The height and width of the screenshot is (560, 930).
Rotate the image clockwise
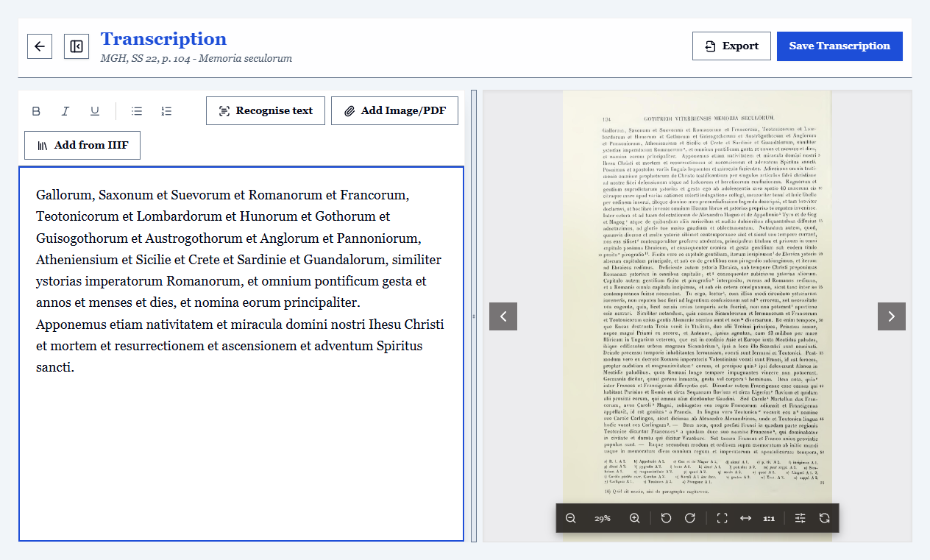coord(690,518)
